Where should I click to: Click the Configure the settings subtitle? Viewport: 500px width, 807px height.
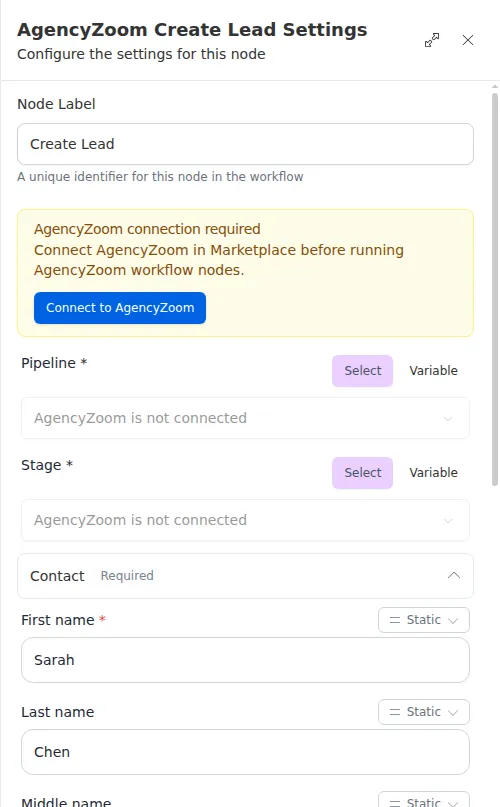tap(141, 54)
